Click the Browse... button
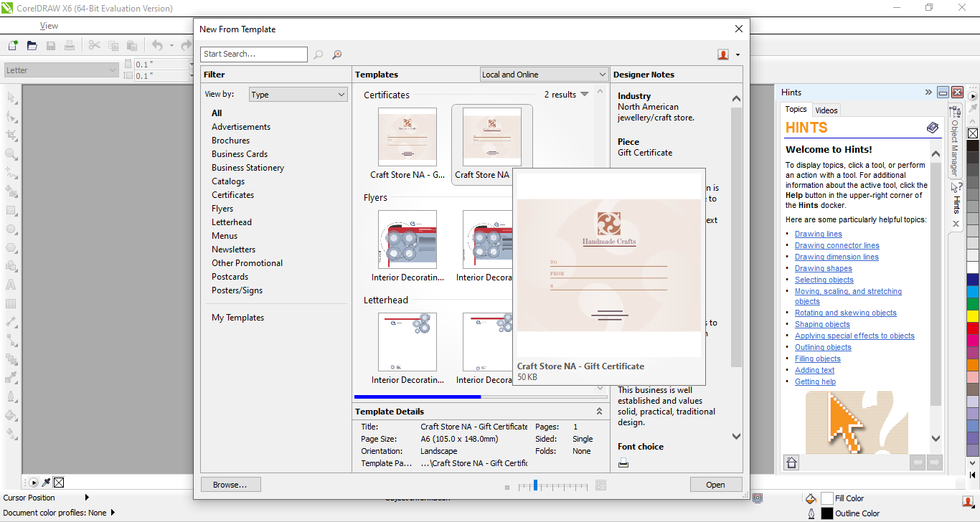Screen dimensions: 980x522 230,485
